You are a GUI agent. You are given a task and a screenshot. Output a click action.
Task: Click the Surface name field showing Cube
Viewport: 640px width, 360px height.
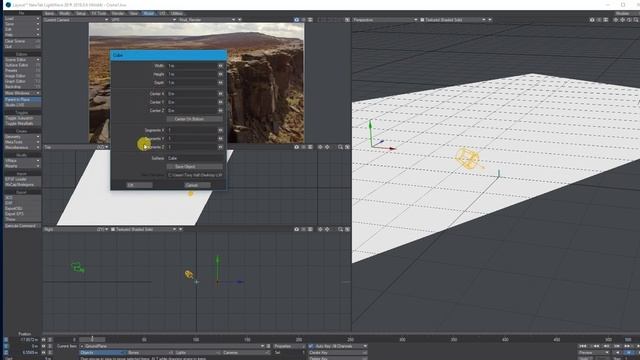tap(195, 158)
